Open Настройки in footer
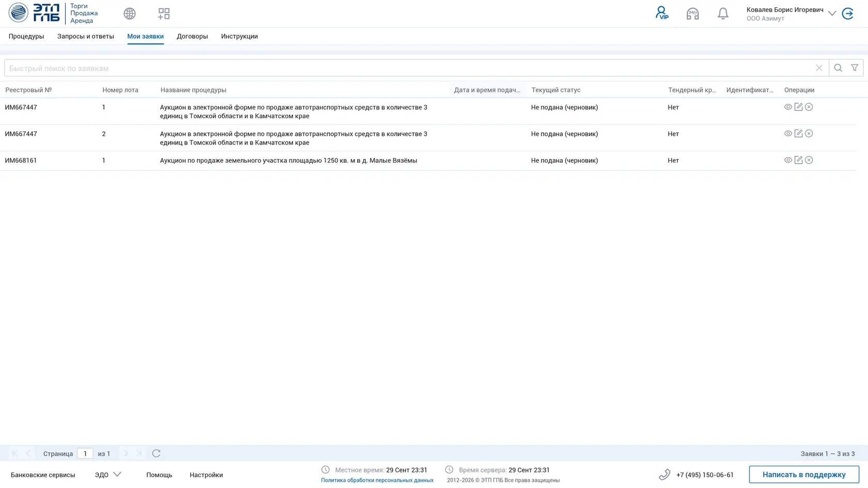Image resolution: width=868 pixels, height=488 pixels. [x=206, y=475]
